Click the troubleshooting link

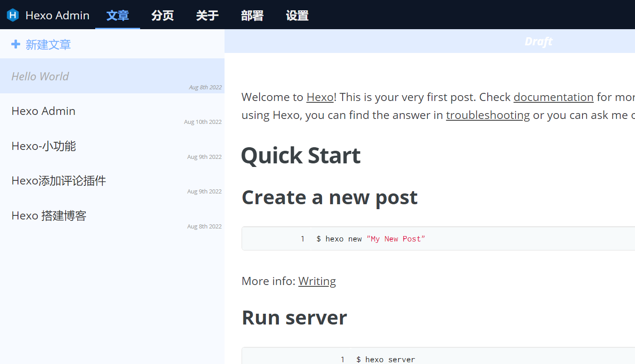coord(488,115)
